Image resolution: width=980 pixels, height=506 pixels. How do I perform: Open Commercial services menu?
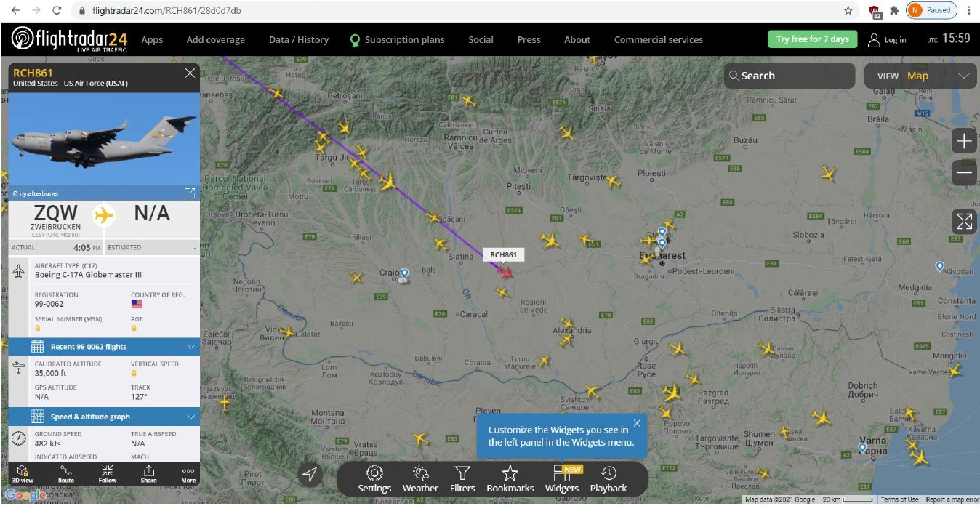pos(659,40)
